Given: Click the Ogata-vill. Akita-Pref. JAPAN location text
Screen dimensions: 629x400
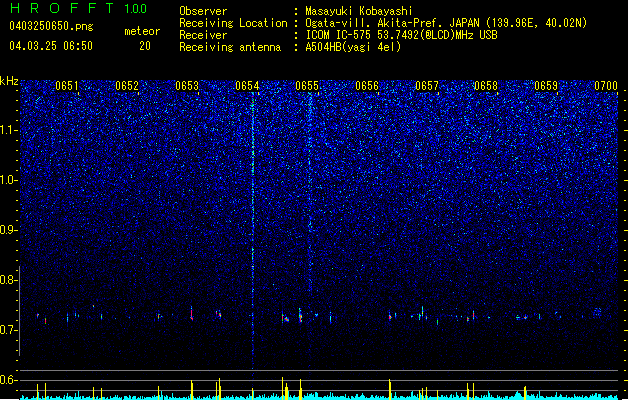Looking at the screenshot, I should click(x=446, y=23).
